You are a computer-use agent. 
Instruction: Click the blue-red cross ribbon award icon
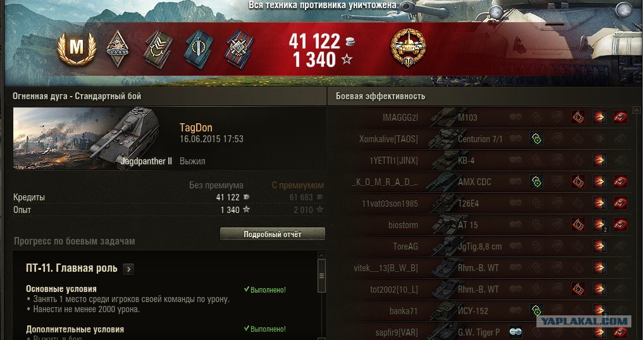[240, 49]
